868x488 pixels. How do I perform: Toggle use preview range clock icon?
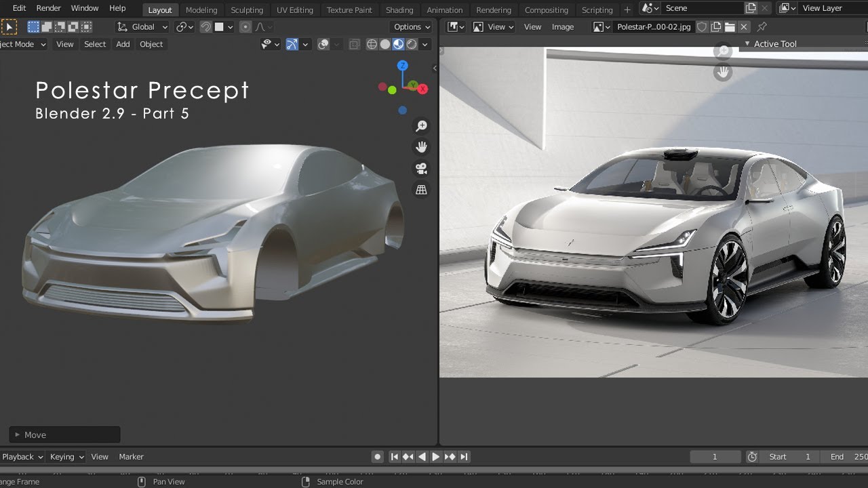(752, 457)
